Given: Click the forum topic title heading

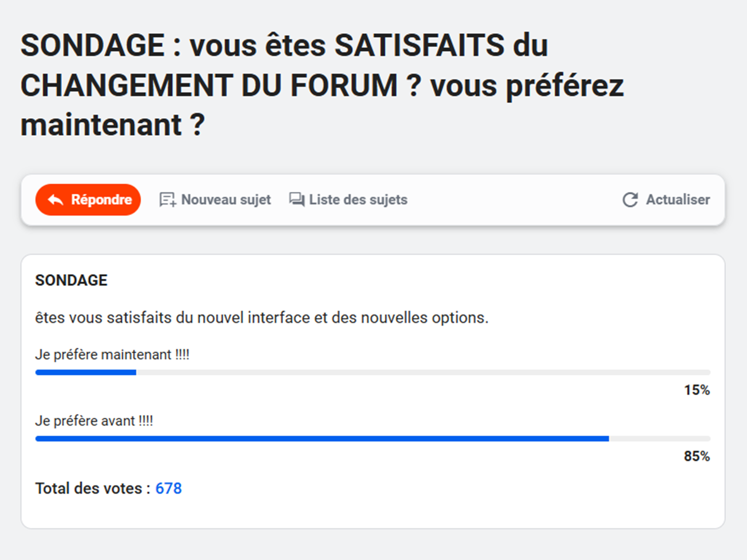Looking at the screenshot, I should click(x=322, y=85).
